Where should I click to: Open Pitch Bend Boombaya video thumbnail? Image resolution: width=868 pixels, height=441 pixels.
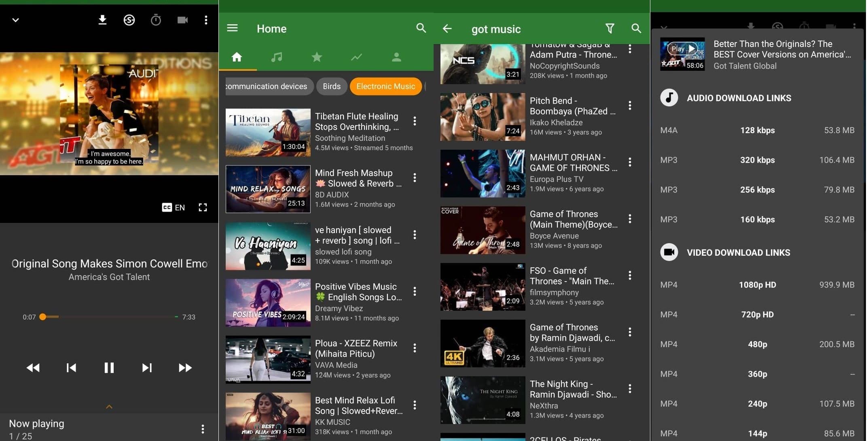(x=483, y=117)
